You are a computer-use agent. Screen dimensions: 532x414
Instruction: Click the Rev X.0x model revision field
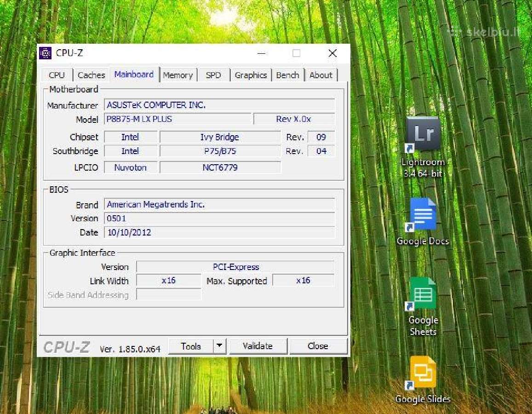coord(294,119)
